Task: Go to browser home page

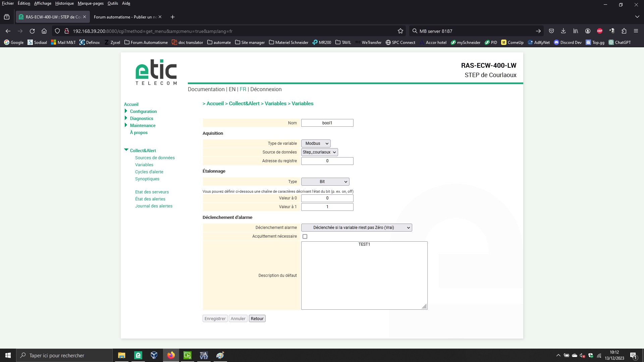Action: (44, 31)
